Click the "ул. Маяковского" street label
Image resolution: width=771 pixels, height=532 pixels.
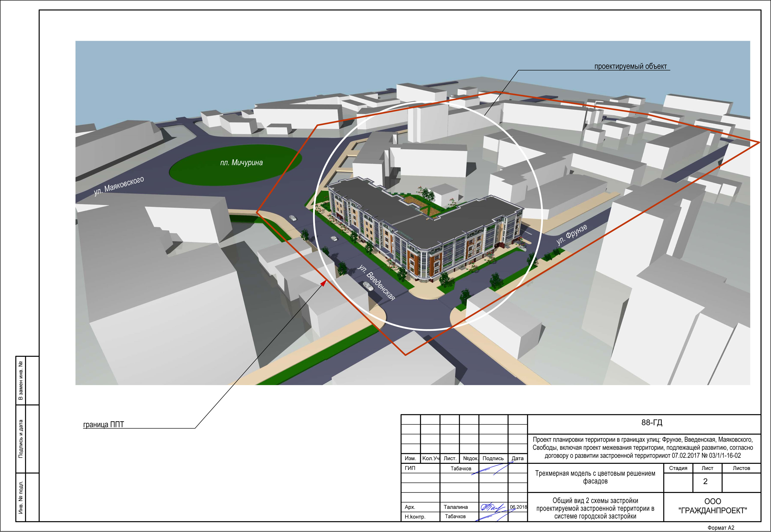click(119, 186)
